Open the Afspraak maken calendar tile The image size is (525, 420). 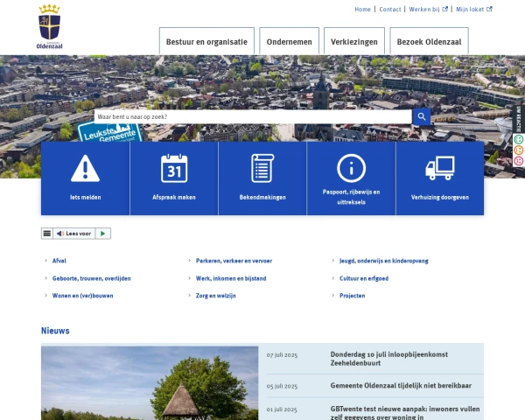[x=174, y=178]
